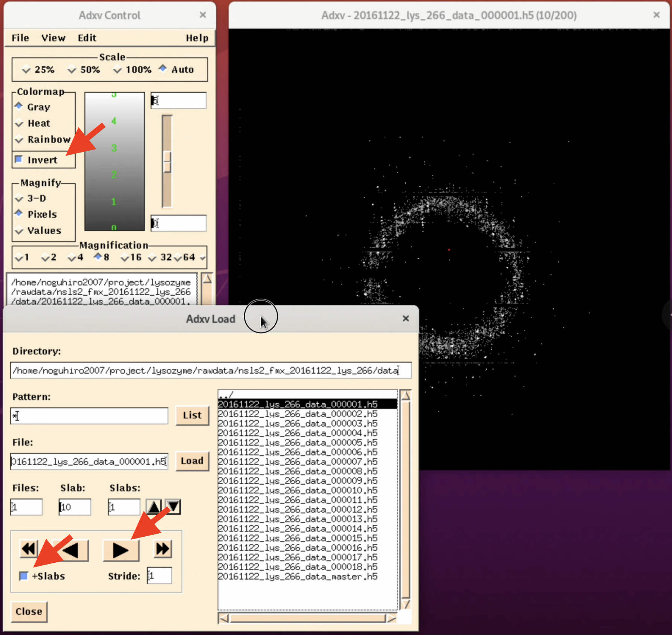Screen dimensions: 672x635
Task: Open the File menu in Adxv Control
Action: tap(20, 38)
